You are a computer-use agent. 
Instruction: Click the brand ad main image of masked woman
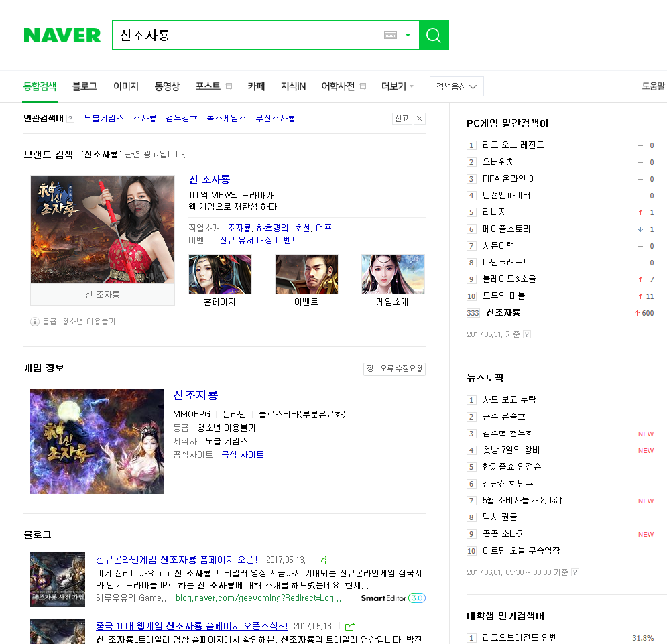tap(103, 230)
